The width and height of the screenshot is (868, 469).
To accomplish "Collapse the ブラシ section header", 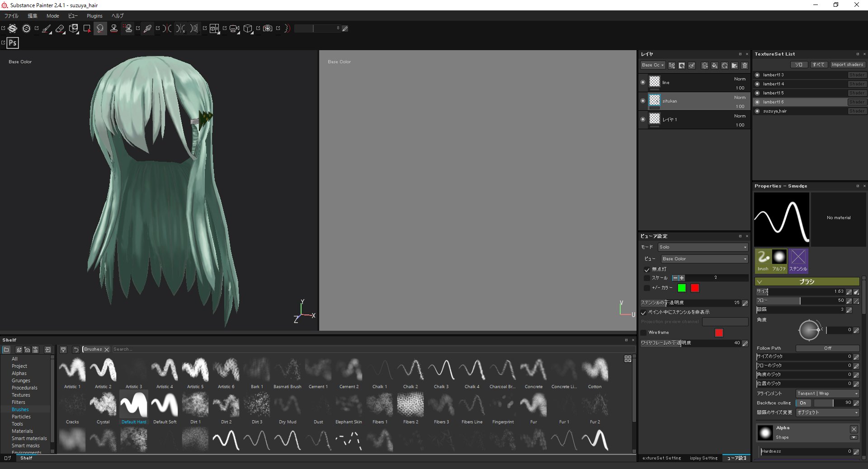I will (x=807, y=281).
